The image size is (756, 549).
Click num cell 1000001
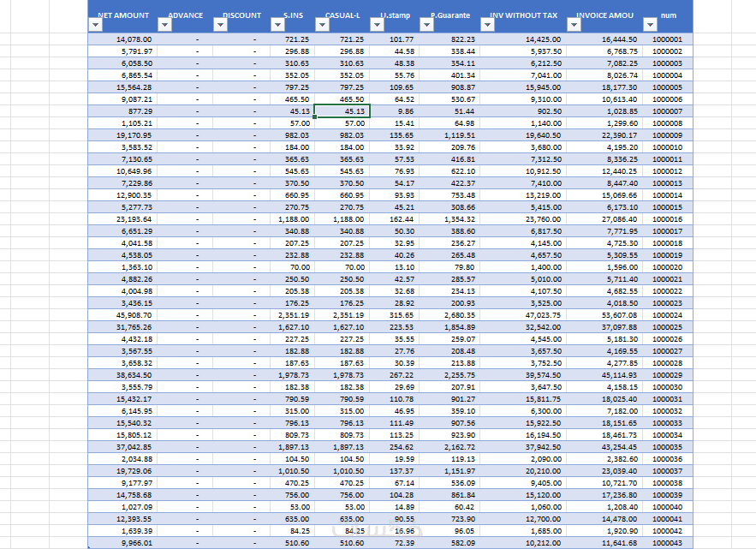pyautogui.click(x=667, y=39)
